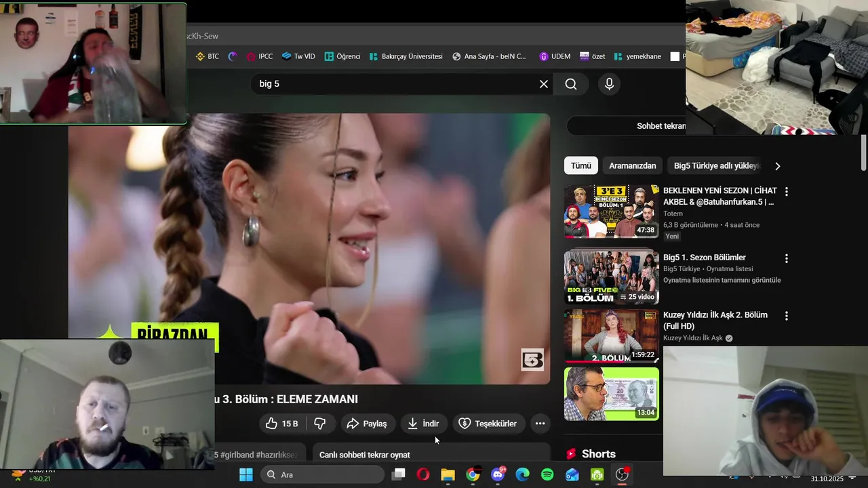Open Microsoft Edge from the taskbar
Screen dimensions: 868x488
click(x=522, y=474)
